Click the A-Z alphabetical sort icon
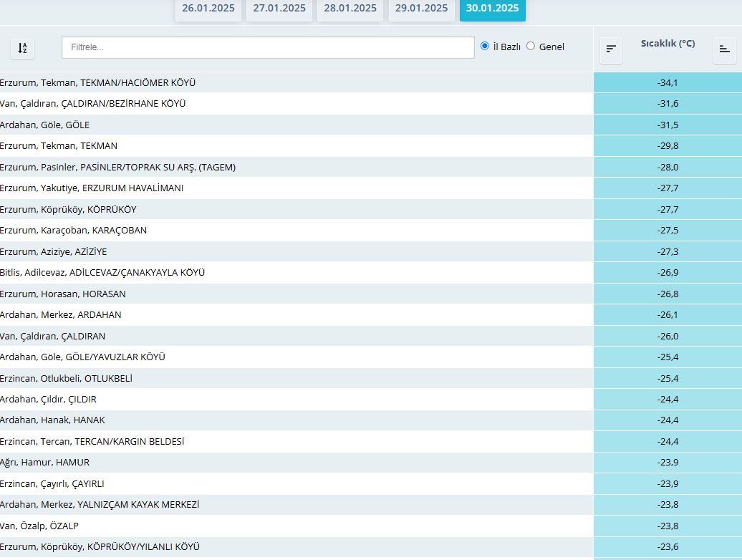 tap(22, 48)
